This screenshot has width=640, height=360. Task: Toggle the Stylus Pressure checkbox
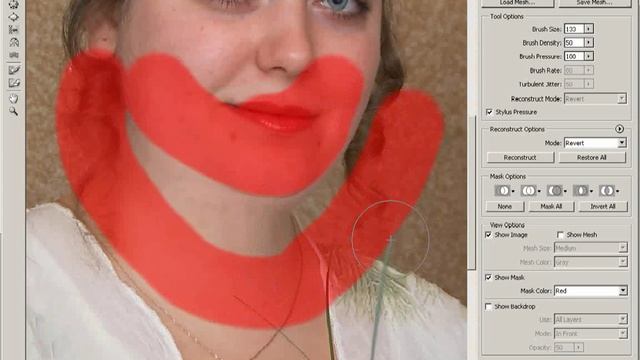[489, 112]
